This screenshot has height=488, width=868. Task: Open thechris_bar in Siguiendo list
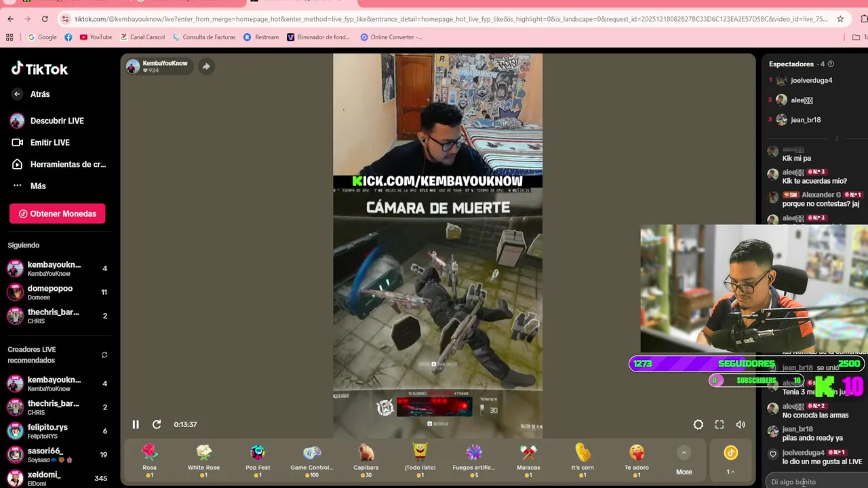(57, 316)
